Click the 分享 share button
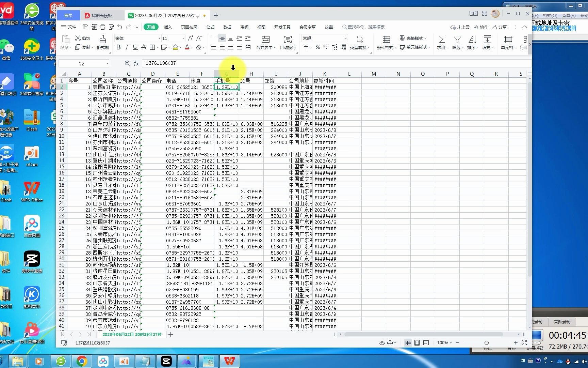This screenshot has height=368, width=588. [x=499, y=27]
